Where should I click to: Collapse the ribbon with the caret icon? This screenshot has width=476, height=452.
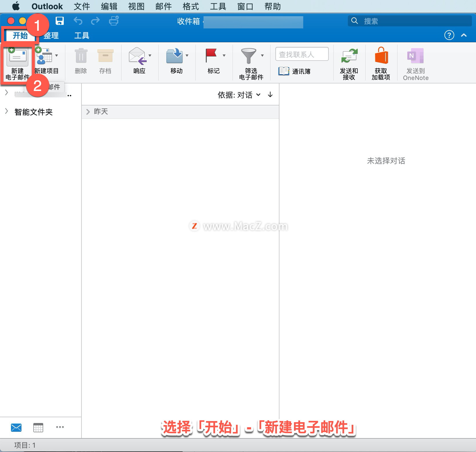[464, 35]
